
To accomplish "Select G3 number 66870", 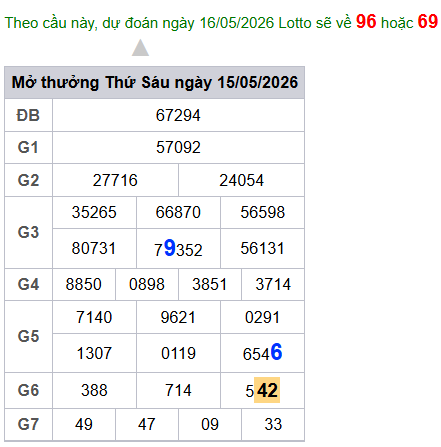I will click(178, 212).
